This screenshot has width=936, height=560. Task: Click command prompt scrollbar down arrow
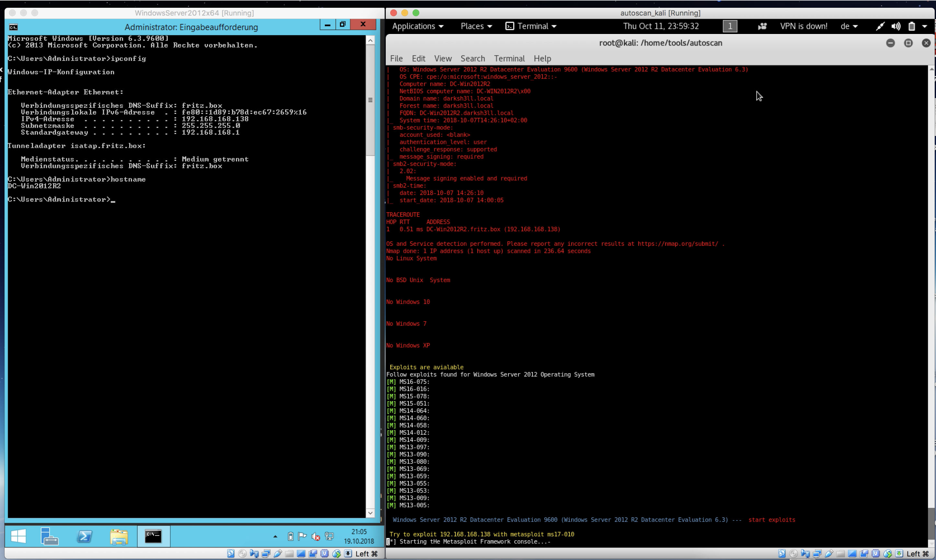point(370,513)
